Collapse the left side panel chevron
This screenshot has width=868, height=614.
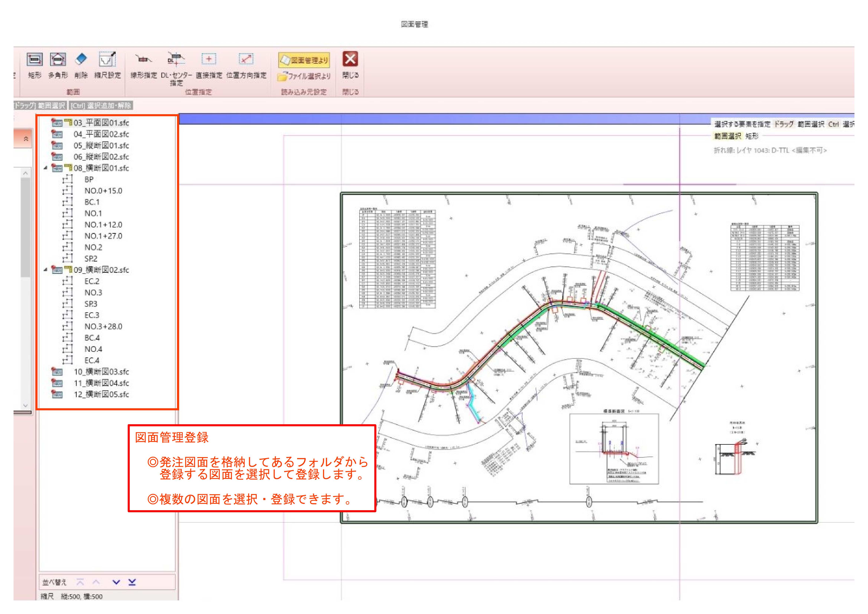coord(26,139)
